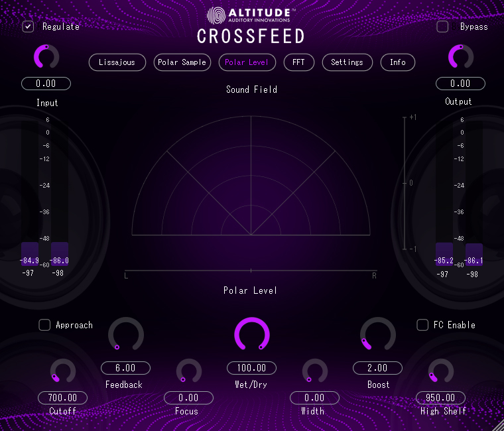Turn on the Approach checkbox

tap(44, 325)
